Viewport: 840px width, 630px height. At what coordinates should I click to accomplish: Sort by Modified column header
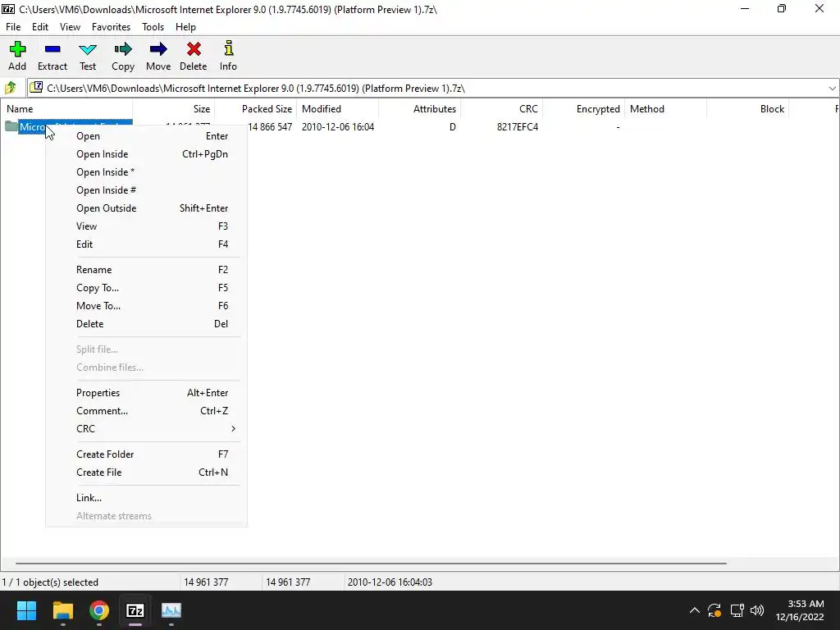click(337, 109)
